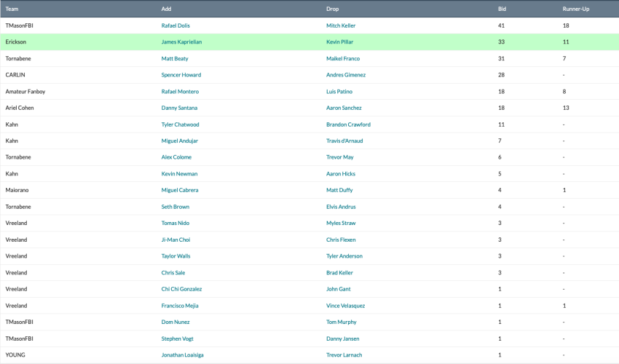
Task: Open Miguel Cabrera player link
Action: [180, 190]
